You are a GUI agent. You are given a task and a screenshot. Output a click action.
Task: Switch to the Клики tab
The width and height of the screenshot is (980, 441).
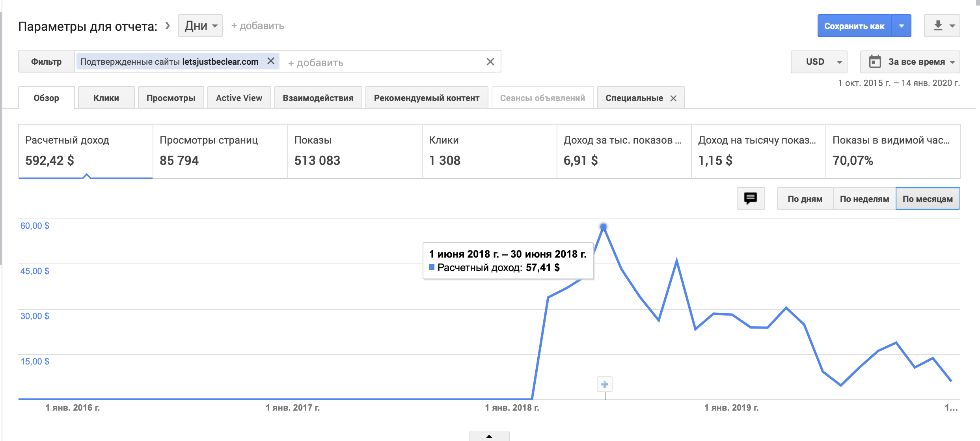point(106,98)
